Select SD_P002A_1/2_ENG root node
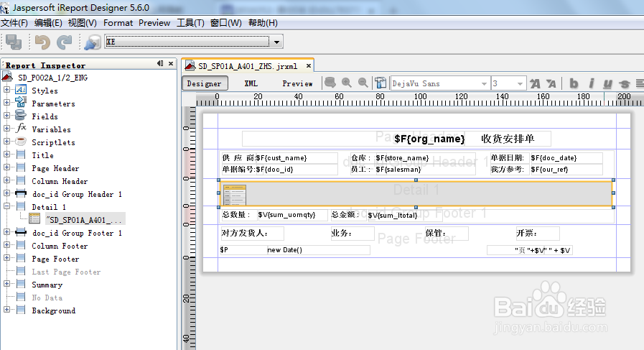 pos(52,78)
